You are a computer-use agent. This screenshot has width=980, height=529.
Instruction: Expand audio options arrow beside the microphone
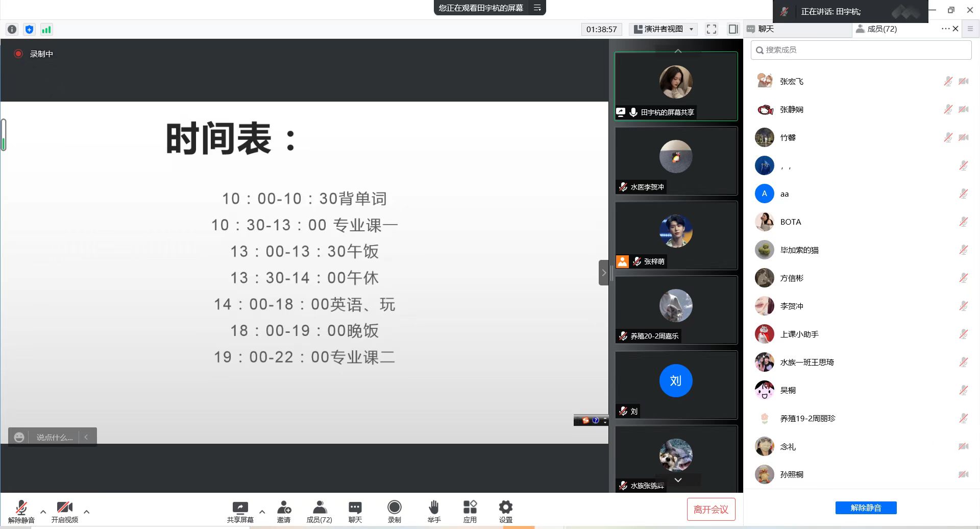[x=43, y=512]
